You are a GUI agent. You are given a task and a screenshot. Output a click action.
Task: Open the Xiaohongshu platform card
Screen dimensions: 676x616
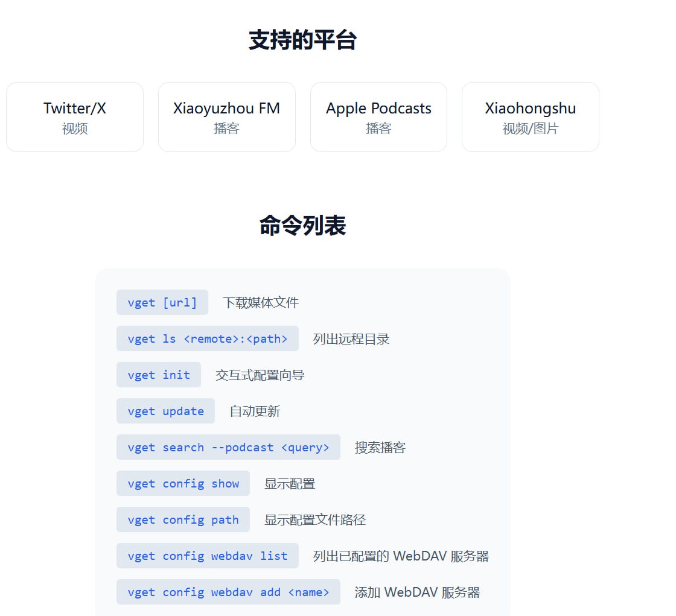(x=531, y=117)
